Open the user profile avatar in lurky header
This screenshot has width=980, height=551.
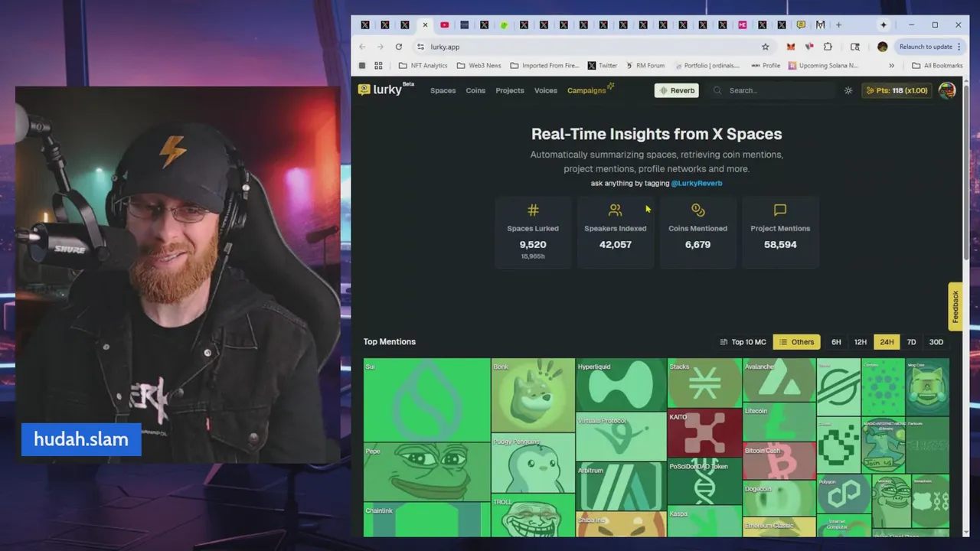coord(947,90)
